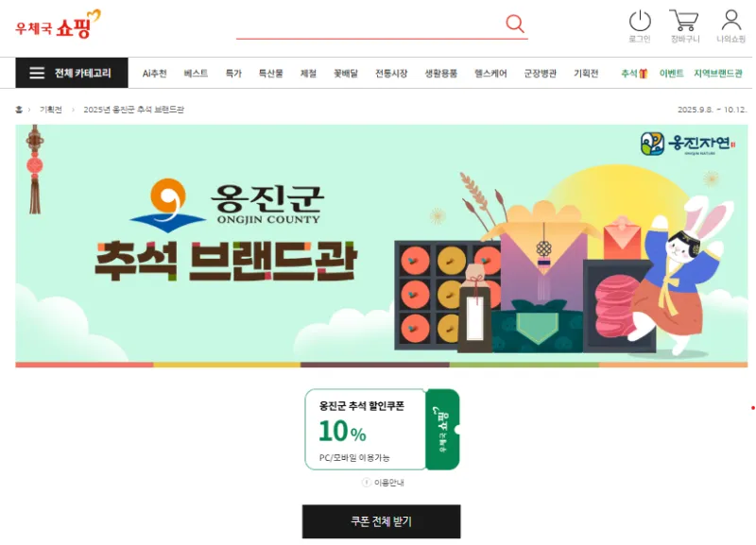Open the 추석 gift menu item
This screenshot has height=545, width=756.
[633, 74]
